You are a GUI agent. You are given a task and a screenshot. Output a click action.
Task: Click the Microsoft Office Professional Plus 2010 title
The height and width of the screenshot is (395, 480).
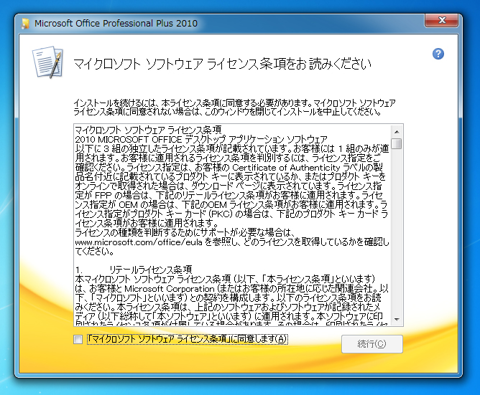(x=116, y=23)
